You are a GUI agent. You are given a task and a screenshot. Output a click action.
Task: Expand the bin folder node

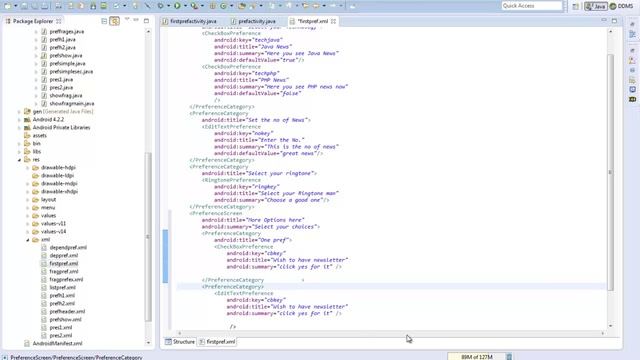tap(19, 144)
